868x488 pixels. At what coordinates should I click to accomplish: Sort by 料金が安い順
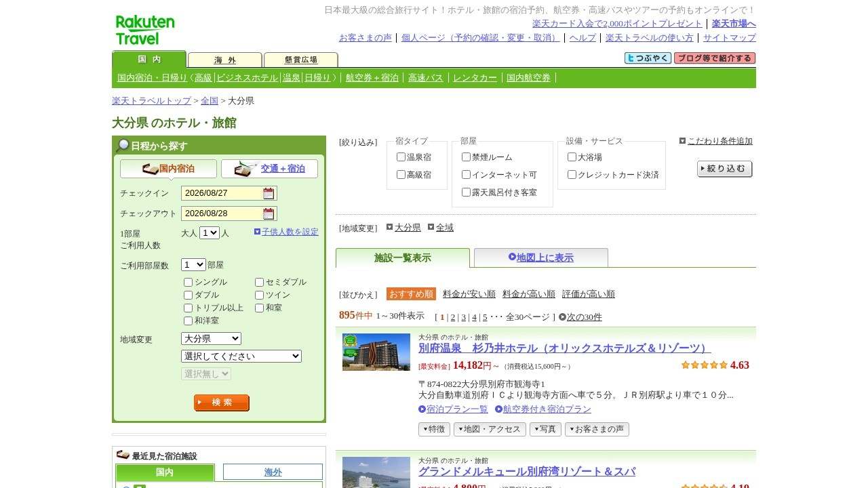tap(469, 294)
